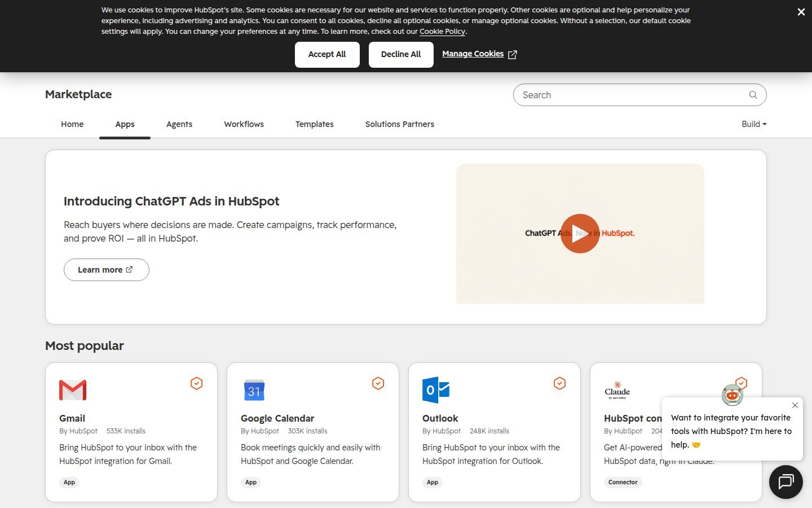
Task: Click the Gmail app logo
Action: point(73,390)
